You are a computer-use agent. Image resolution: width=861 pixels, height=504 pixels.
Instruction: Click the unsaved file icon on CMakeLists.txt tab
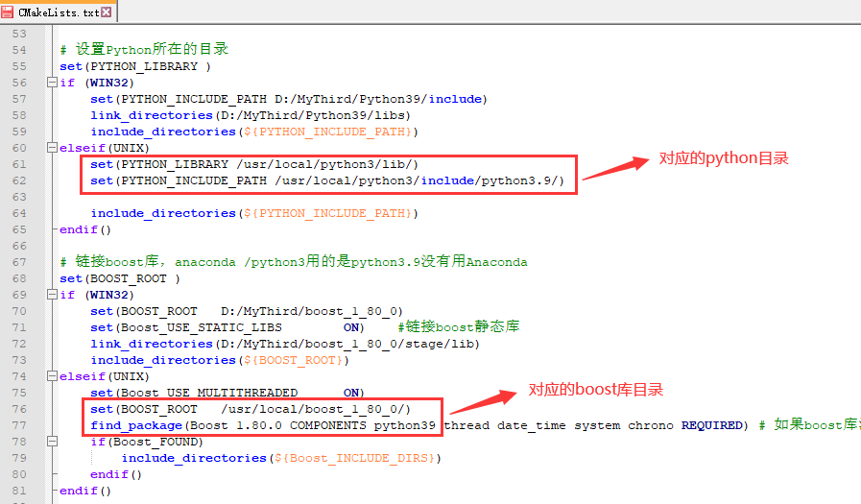9,12
